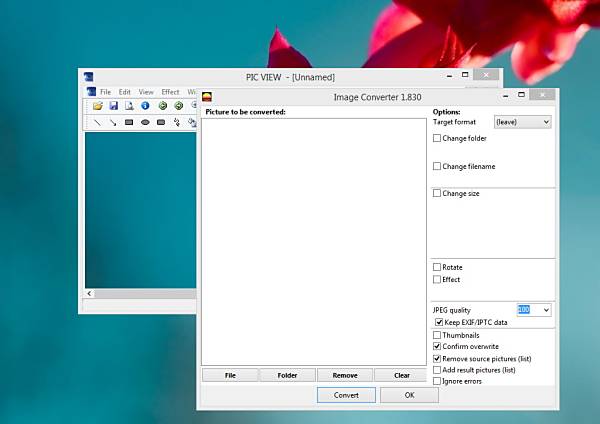Image resolution: width=600 pixels, height=424 pixels.
Task: Click inside the JPEG quality value field
Action: coord(528,310)
